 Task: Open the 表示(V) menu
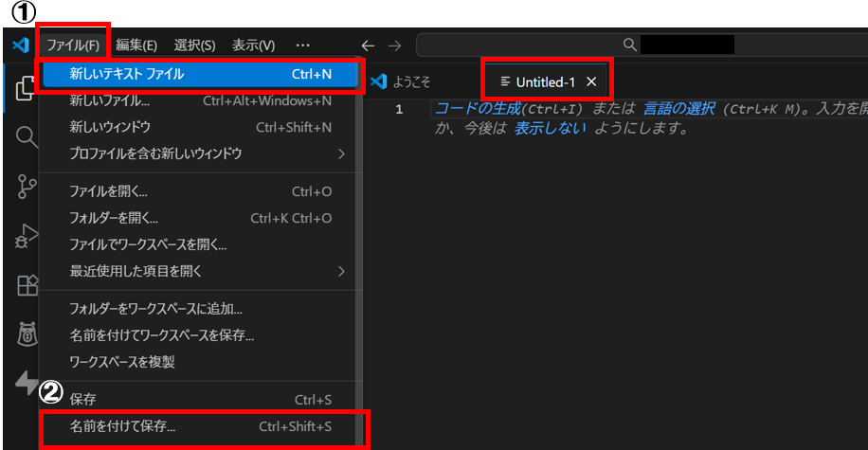coord(254,45)
